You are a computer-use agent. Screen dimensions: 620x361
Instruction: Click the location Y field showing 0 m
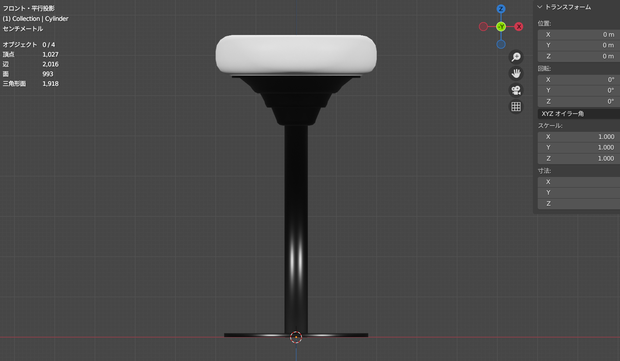pos(579,45)
